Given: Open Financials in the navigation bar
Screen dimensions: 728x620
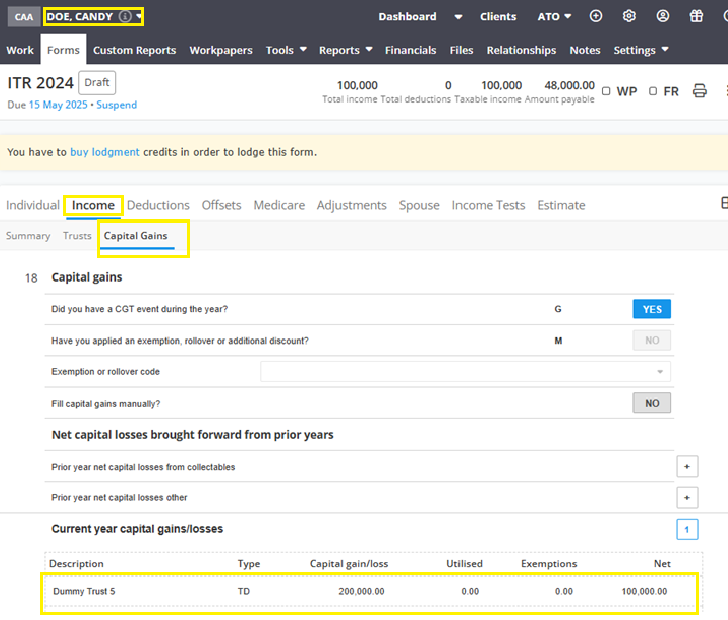Looking at the screenshot, I should tap(410, 50).
